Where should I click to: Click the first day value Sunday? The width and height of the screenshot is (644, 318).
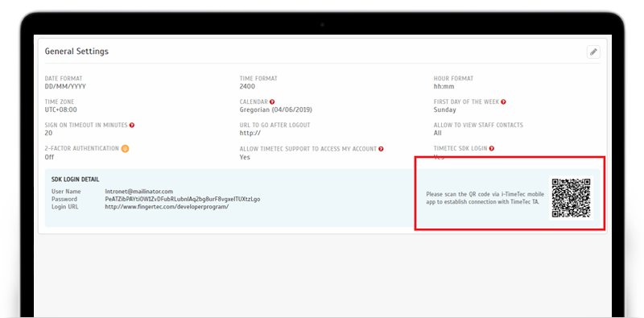(445, 110)
